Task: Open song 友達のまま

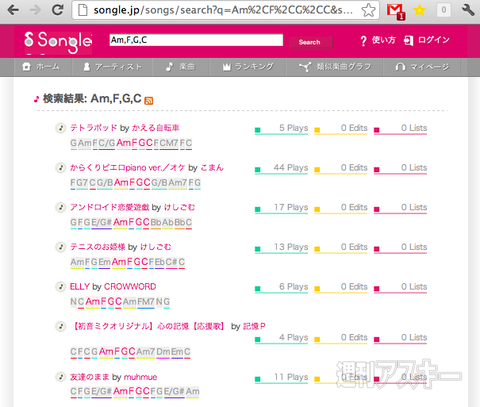Action: click(x=90, y=377)
